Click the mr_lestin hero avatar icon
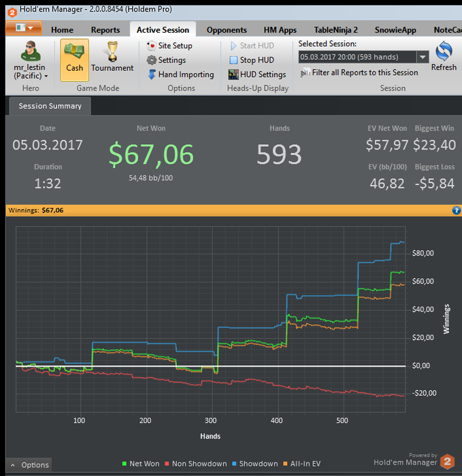This screenshot has height=476, width=462. pos(31,51)
